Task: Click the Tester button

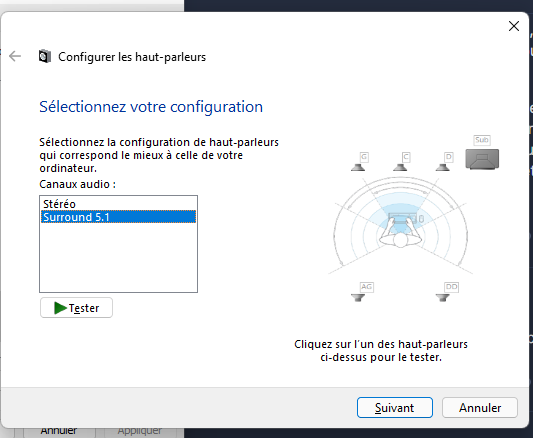Action: 76,308
